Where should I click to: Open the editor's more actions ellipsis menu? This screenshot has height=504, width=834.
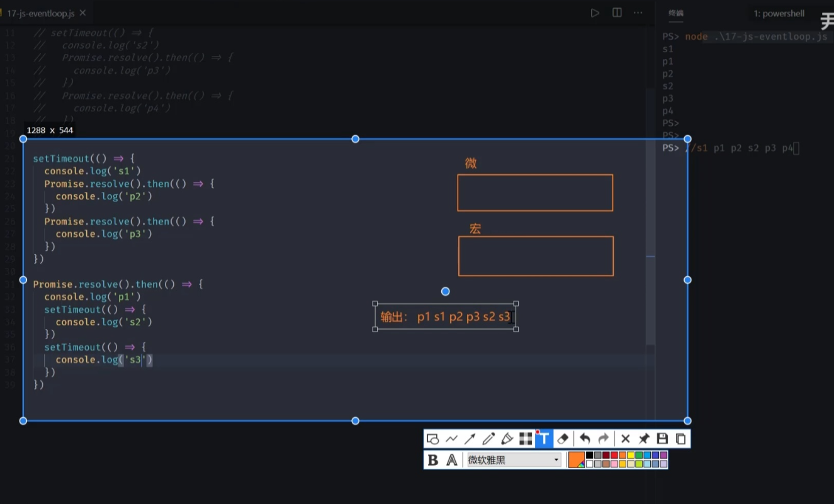[x=638, y=13]
